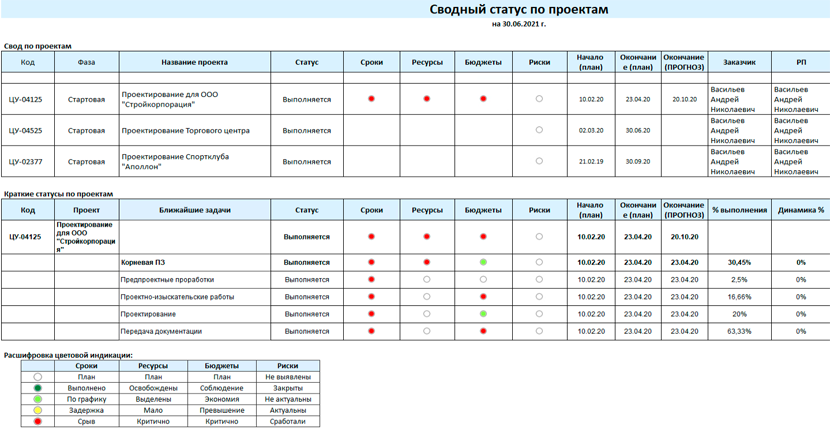Click the Сроки red indicator in Корневая ПЗ row
830x430 pixels.
372,262
